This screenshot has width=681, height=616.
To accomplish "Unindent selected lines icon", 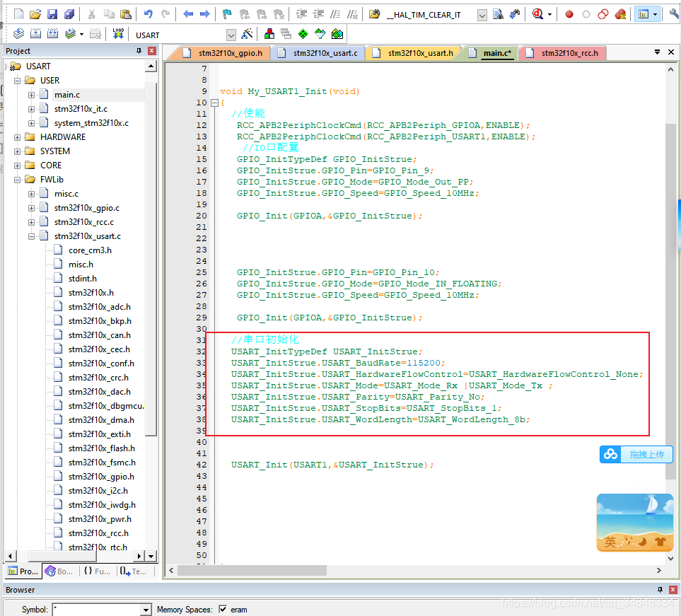I will 318,14.
